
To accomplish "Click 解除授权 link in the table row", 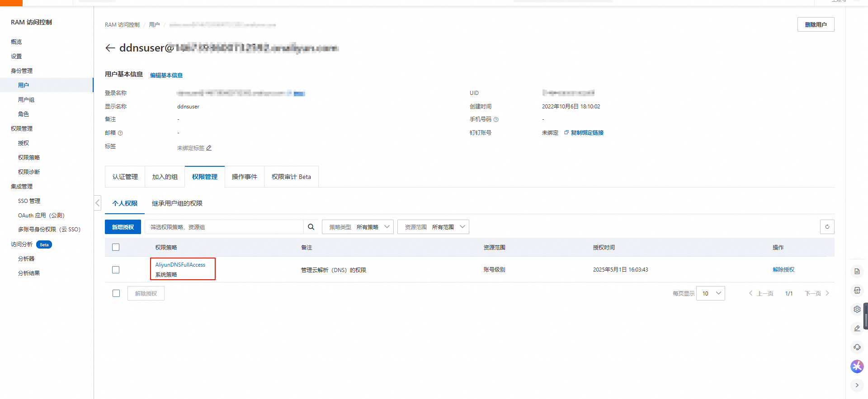I will pyautogui.click(x=783, y=269).
